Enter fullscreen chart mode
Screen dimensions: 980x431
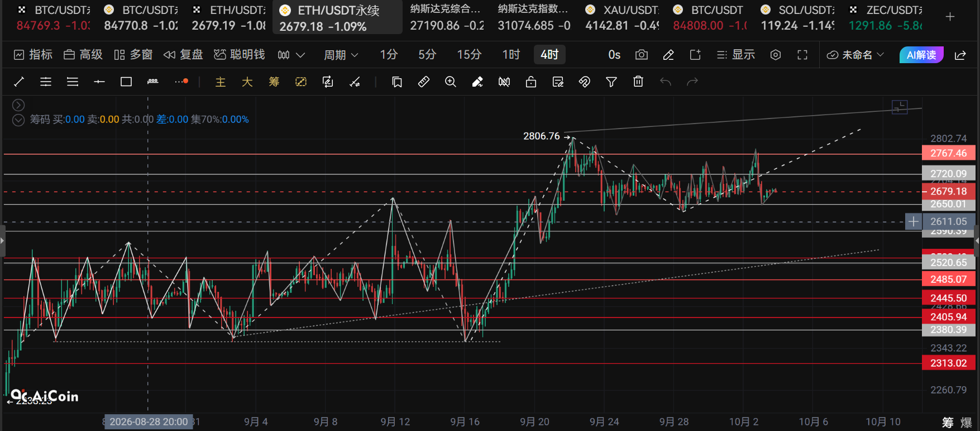click(x=802, y=55)
